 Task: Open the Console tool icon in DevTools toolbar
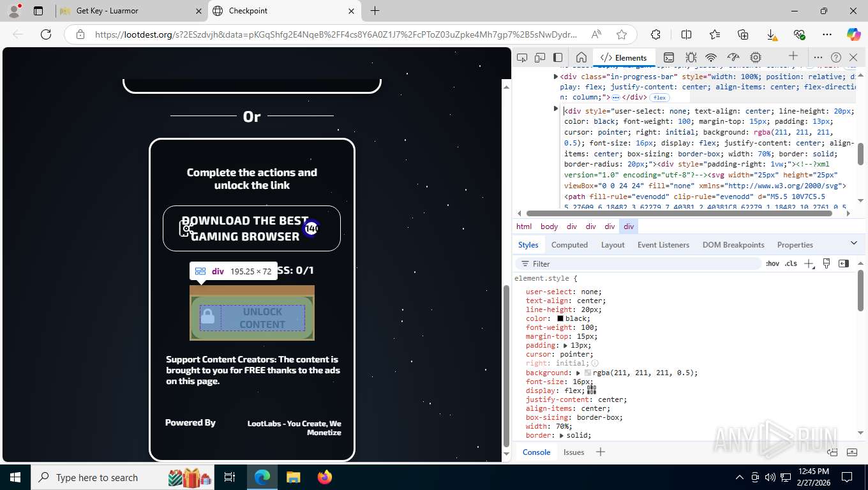click(x=669, y=57)
